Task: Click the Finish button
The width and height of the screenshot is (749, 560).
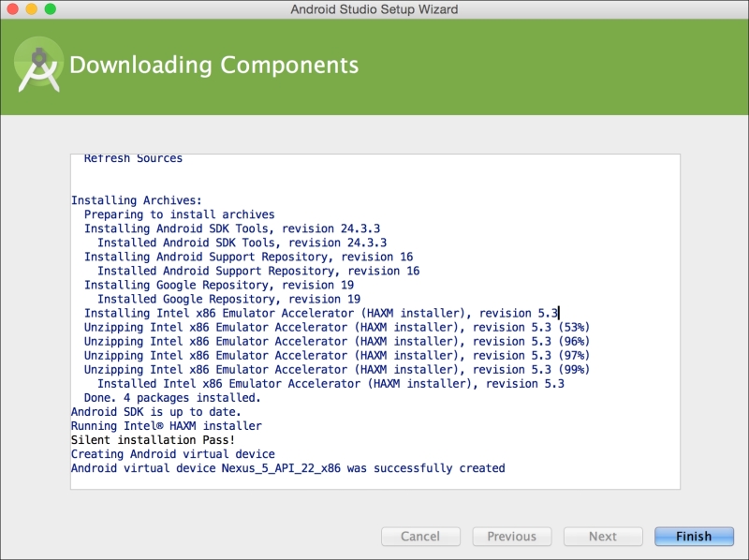Action: tap(693, 536)
